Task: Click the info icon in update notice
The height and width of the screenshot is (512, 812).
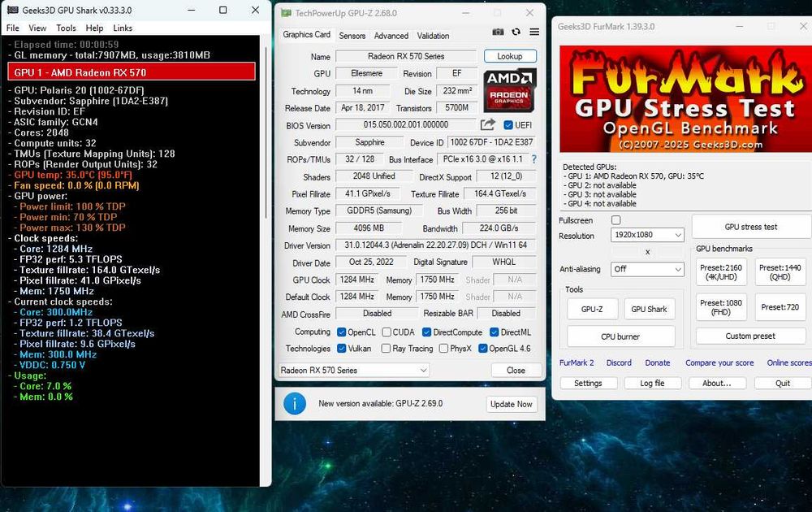Action: [295, 403]
